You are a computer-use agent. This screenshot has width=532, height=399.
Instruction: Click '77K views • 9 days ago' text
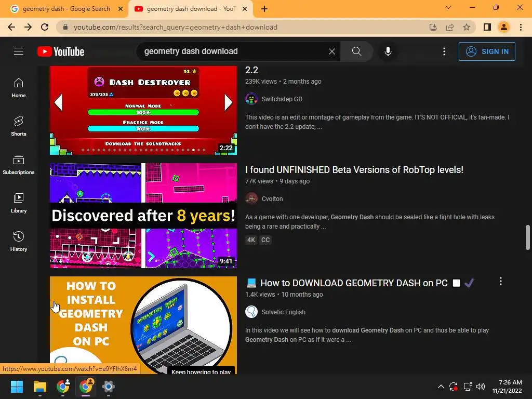(277, 181)
